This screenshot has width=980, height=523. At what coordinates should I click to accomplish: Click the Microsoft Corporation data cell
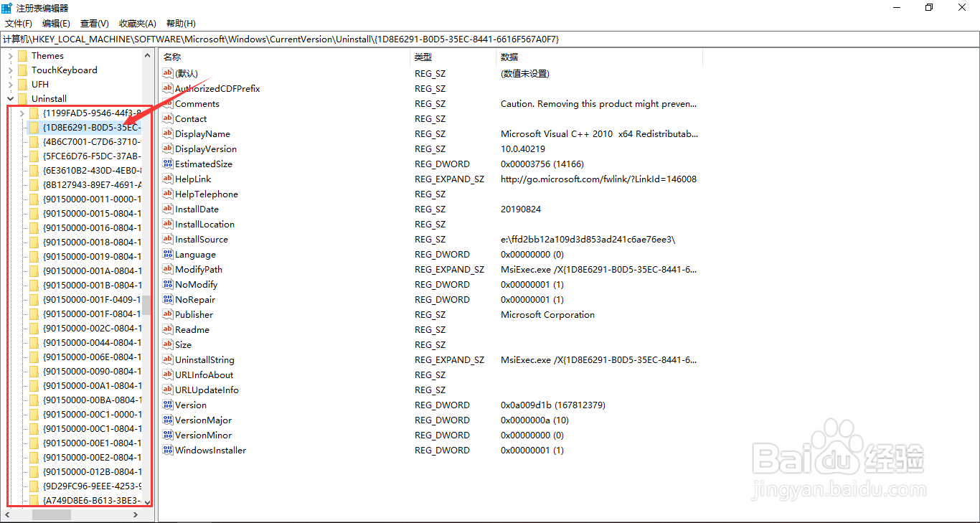pyautogui.click(x=547, y=314)
